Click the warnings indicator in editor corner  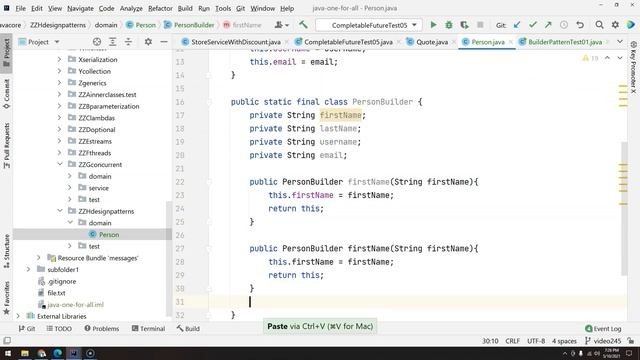pyautogui.click(x=590, y=58)
